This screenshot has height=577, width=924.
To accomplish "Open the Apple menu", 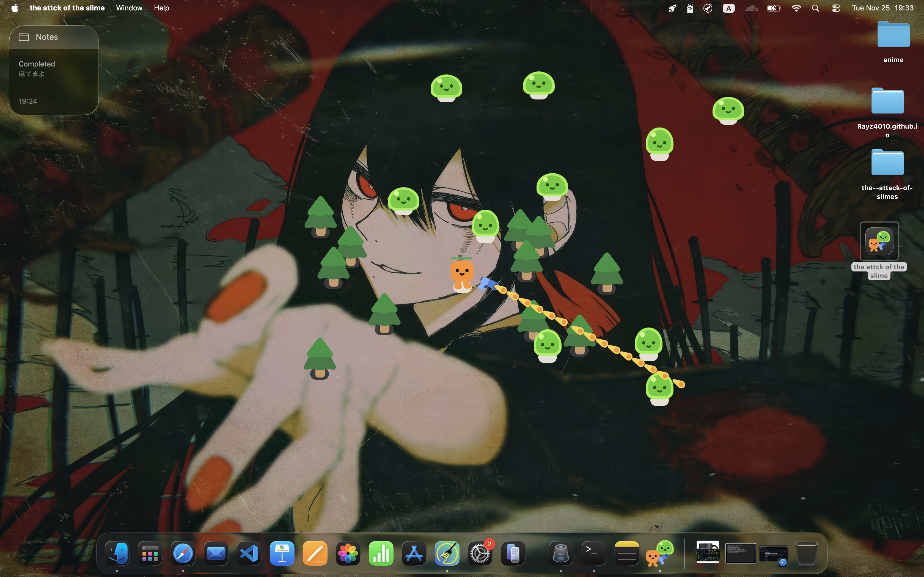I will pos(15,8).
